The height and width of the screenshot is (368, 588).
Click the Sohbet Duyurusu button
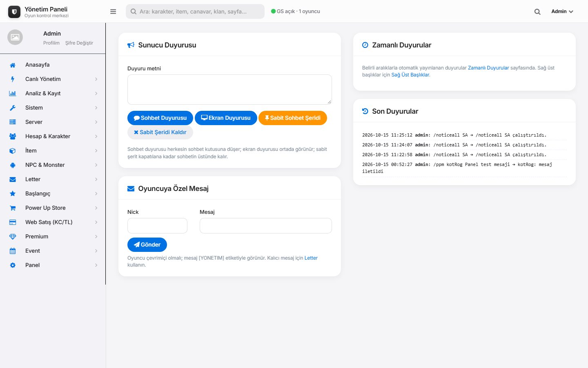pos(160,118)
